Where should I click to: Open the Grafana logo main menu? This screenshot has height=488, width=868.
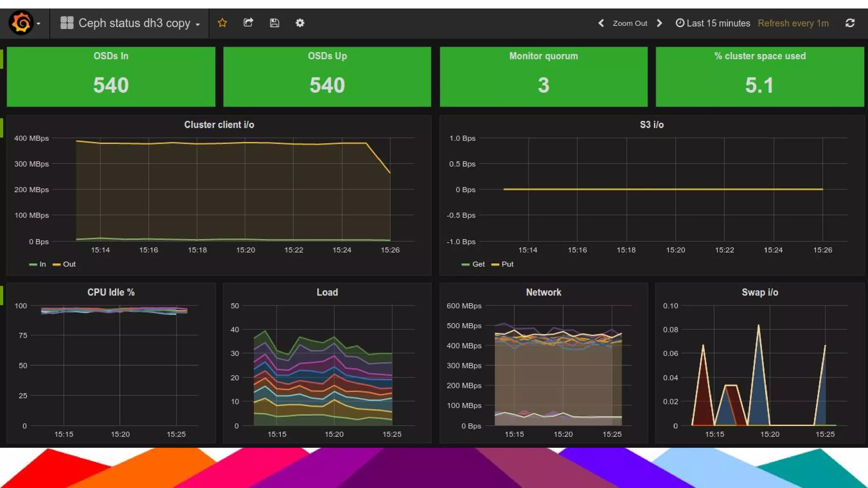pos(21,23)
